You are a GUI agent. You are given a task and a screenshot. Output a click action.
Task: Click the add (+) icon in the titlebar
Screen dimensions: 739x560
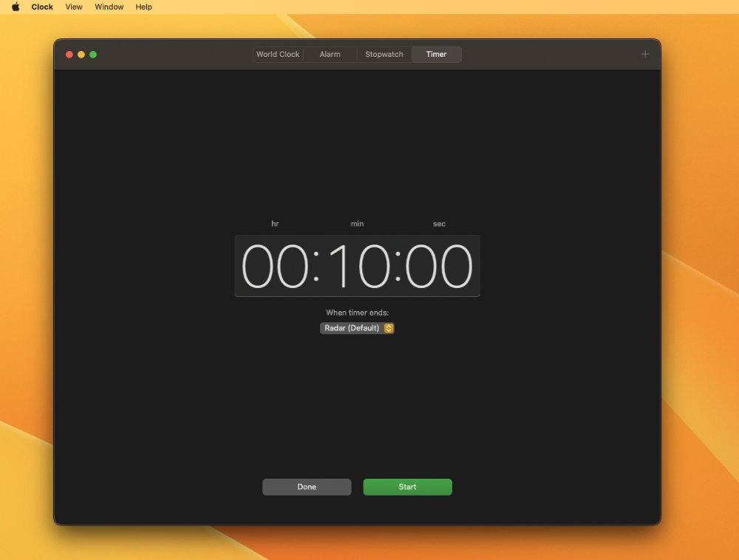coord(644,54)
